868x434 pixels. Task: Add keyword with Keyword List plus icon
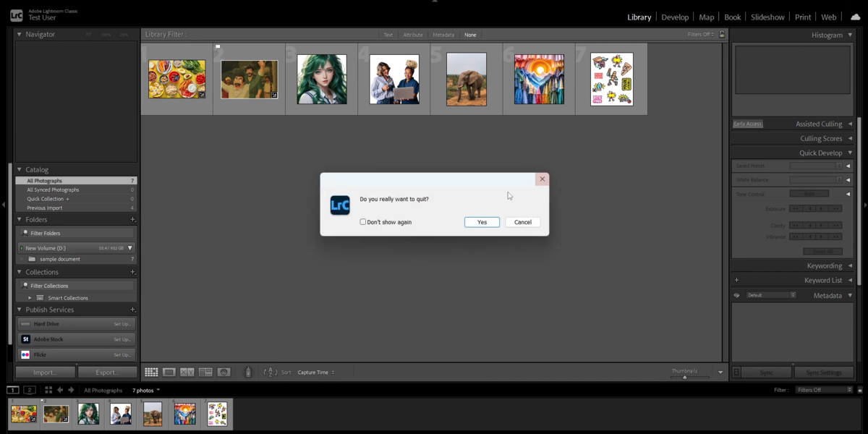[736, 280]
